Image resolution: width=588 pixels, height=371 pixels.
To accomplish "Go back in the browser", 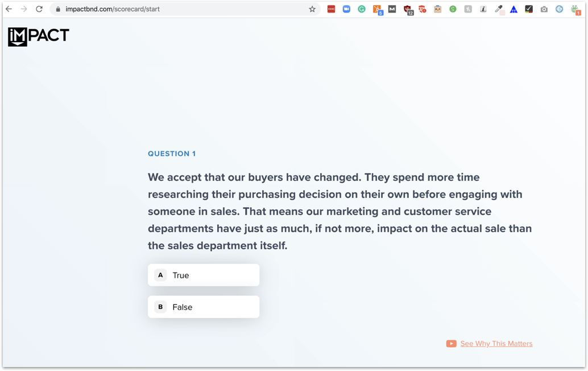I will 9,9.
